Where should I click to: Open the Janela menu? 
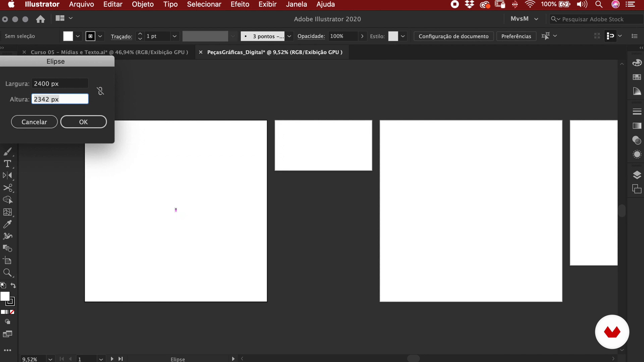coord(296,5)
